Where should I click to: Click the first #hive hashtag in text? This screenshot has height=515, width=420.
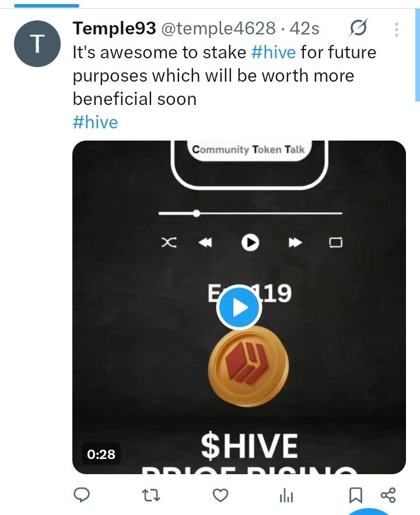[x=273, y=52]
